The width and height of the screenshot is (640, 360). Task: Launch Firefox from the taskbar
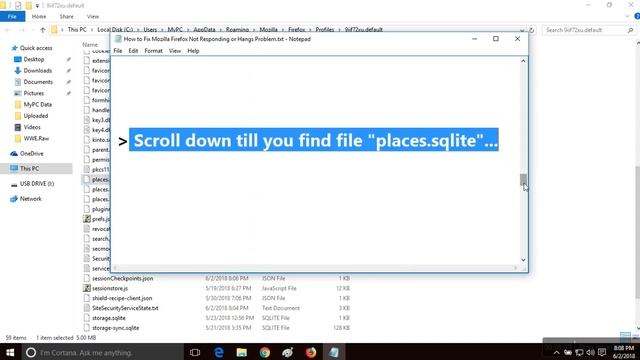pyautogui.click(x=311, y=352)
